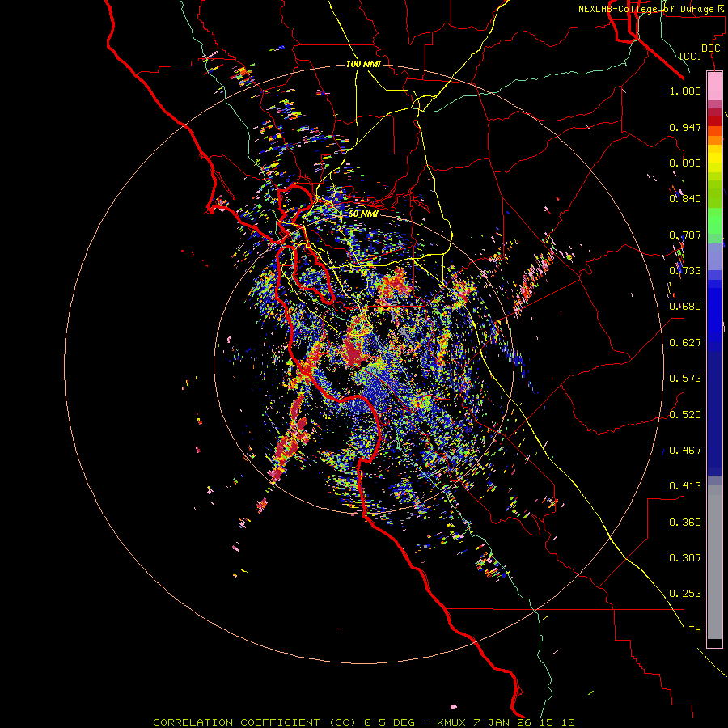Pick the pink swatch at the color bar top
This screenshot has height=728, width=728.
714,87
